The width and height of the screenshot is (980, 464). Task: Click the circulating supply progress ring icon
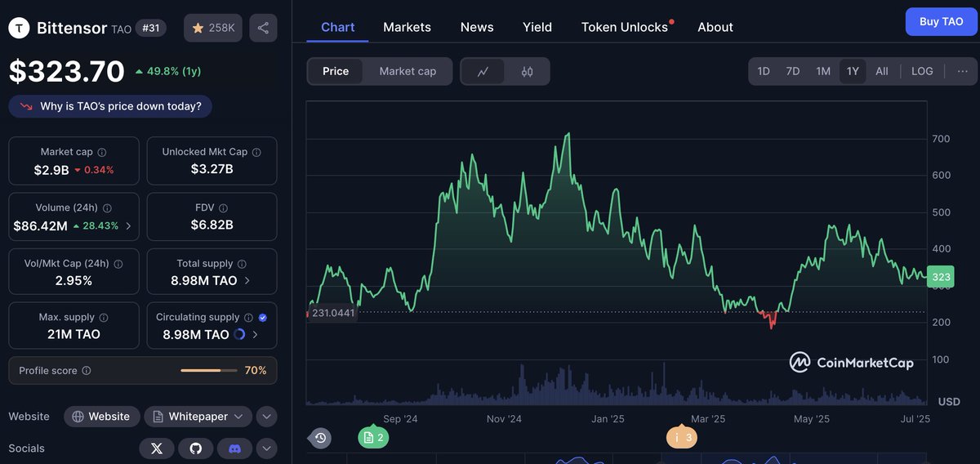[x=239, y=334]
